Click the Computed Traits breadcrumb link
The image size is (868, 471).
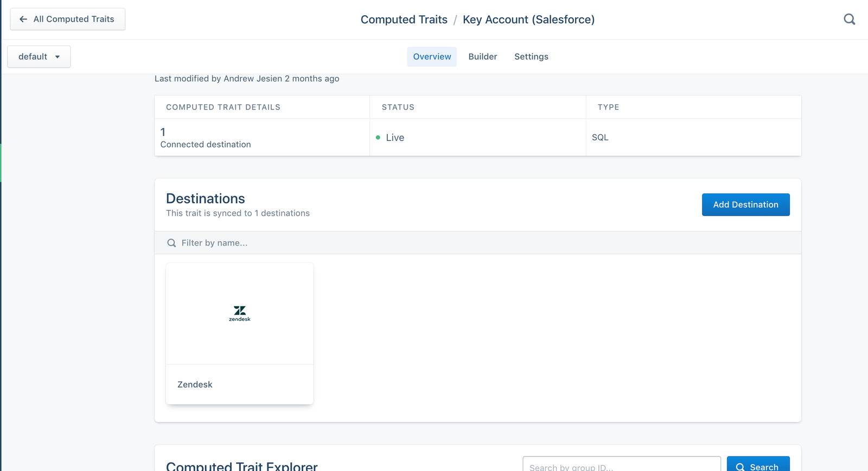(404, 20)
